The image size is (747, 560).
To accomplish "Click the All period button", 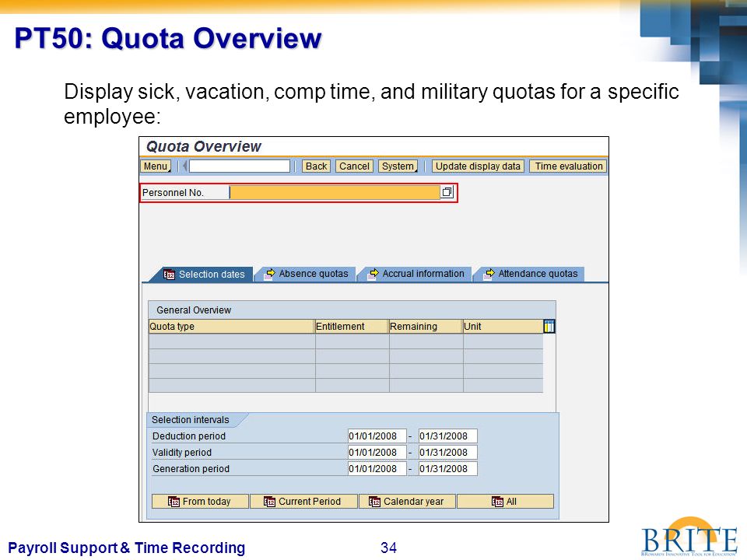I will [x=506, y=502].
